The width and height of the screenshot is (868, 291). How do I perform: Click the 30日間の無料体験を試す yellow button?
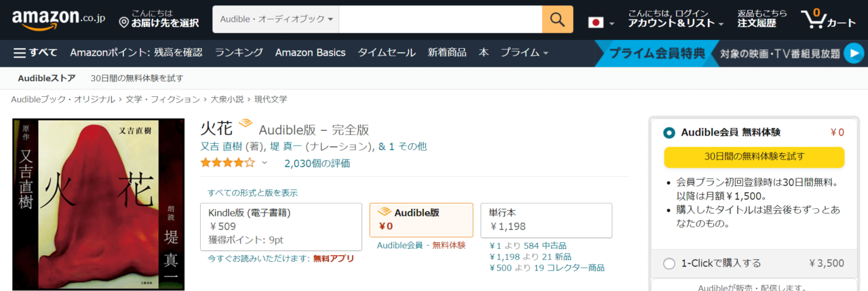[754, 157]
